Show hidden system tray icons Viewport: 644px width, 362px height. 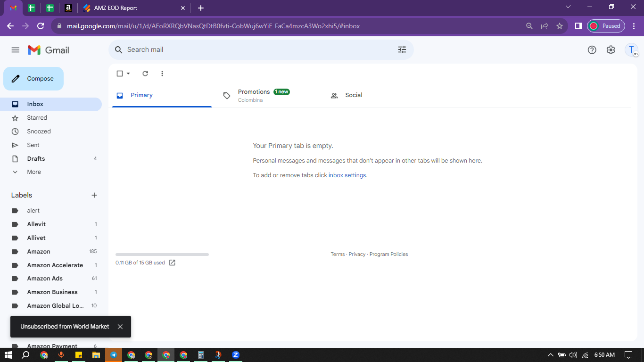pos(550,355)
